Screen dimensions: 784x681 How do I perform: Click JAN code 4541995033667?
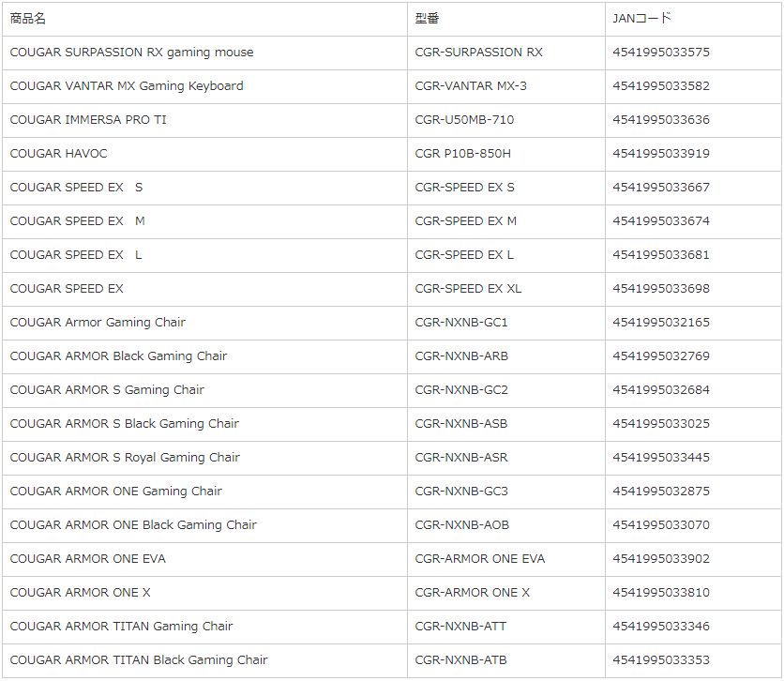coord(661,187)
